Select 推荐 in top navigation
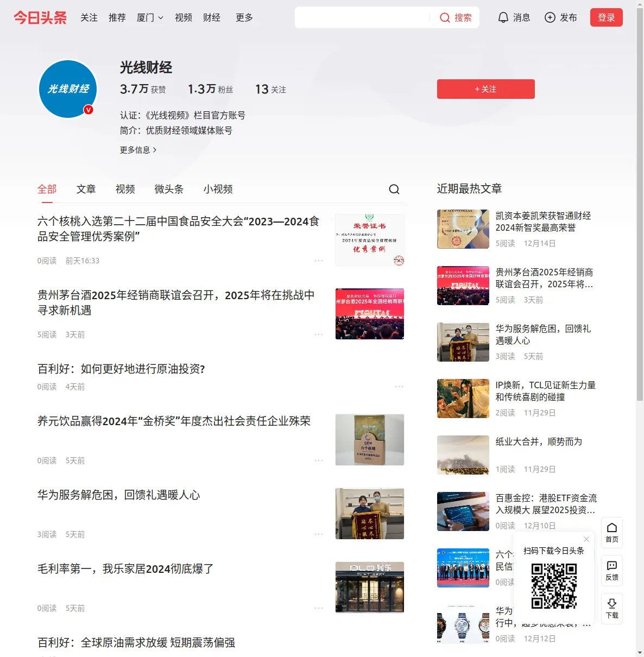 click(117, 17)
